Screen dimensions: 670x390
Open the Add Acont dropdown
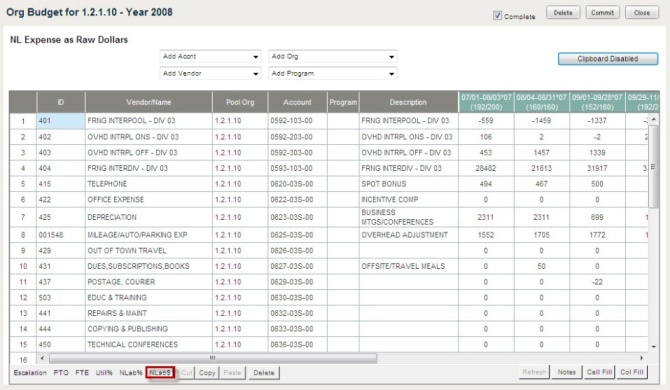pos(210,56)
